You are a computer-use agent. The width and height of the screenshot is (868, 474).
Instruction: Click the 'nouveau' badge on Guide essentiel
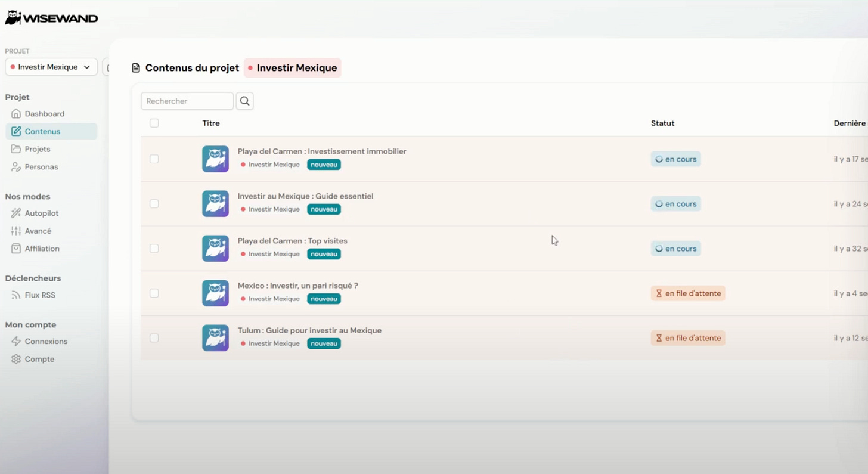[324, 209]
